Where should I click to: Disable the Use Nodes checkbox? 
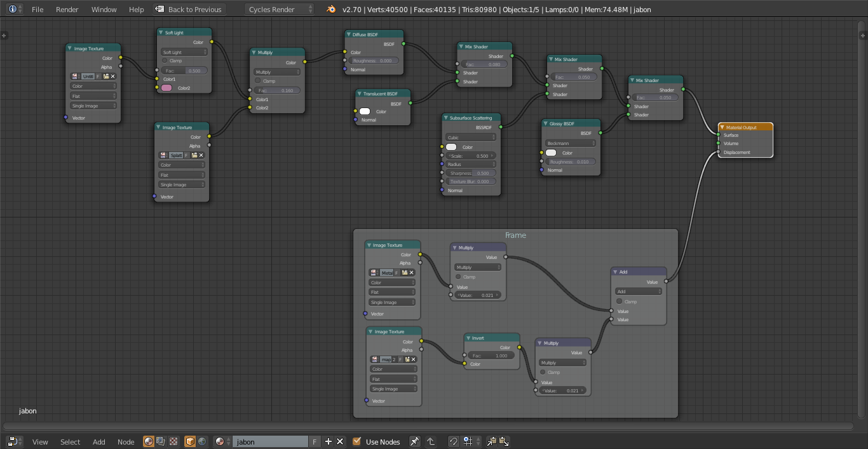pos(356,441)
